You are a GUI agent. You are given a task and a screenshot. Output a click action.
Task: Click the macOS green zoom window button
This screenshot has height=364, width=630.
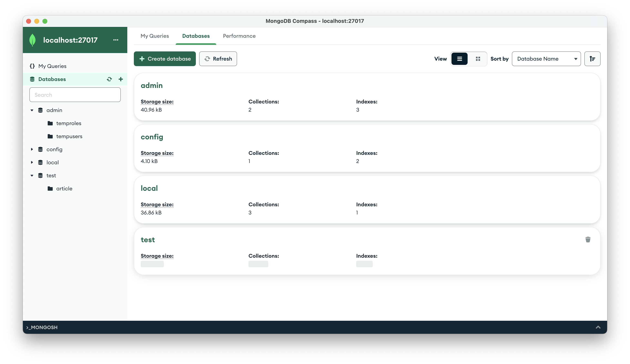[45, 21]
